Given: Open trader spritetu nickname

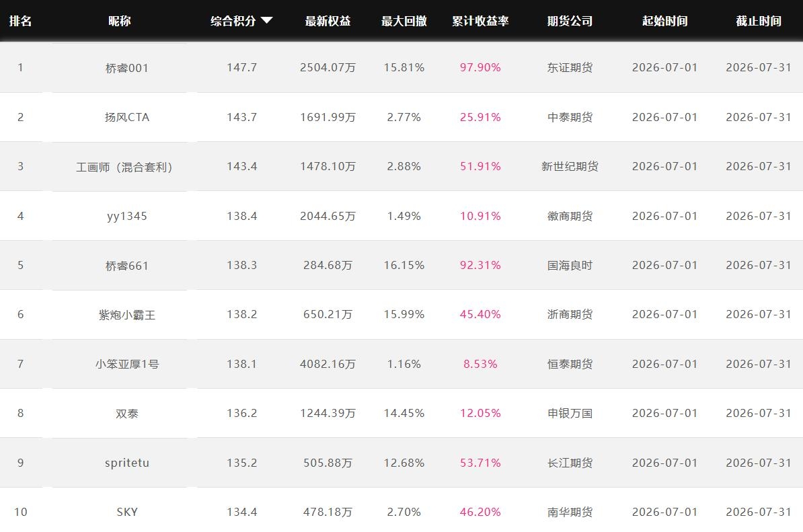Looking at the screenshot, I should 127,463.
